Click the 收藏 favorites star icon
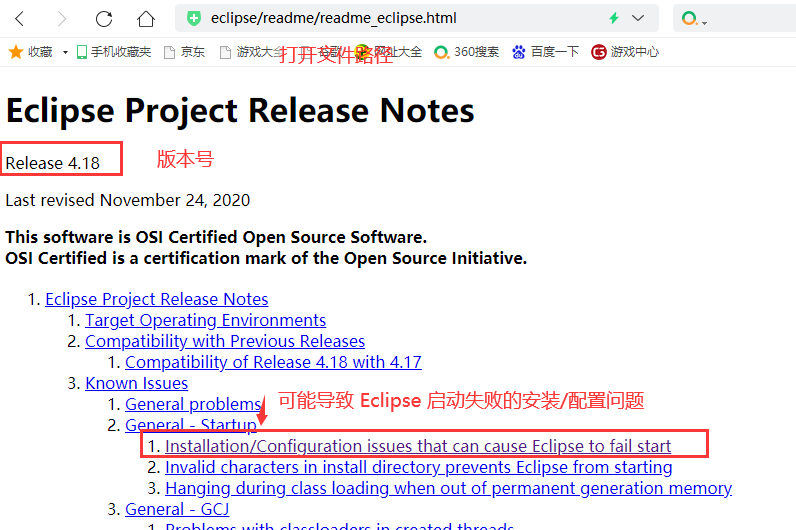The image size is (796, 530). [16, 52]
